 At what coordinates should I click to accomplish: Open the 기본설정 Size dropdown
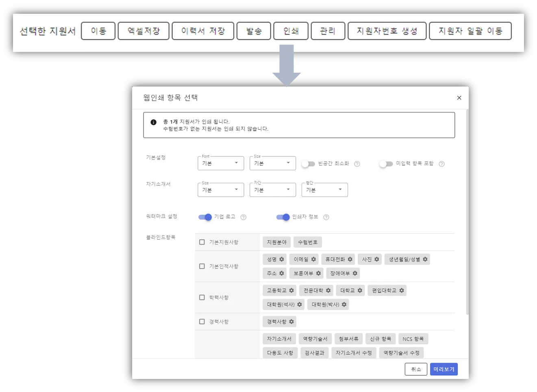273,163
